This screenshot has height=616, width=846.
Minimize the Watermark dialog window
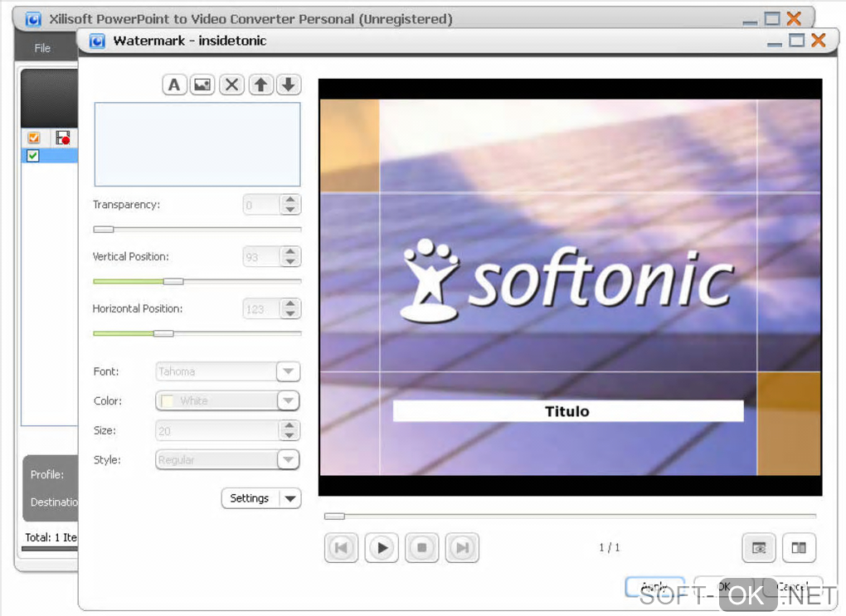click(774, 43)
